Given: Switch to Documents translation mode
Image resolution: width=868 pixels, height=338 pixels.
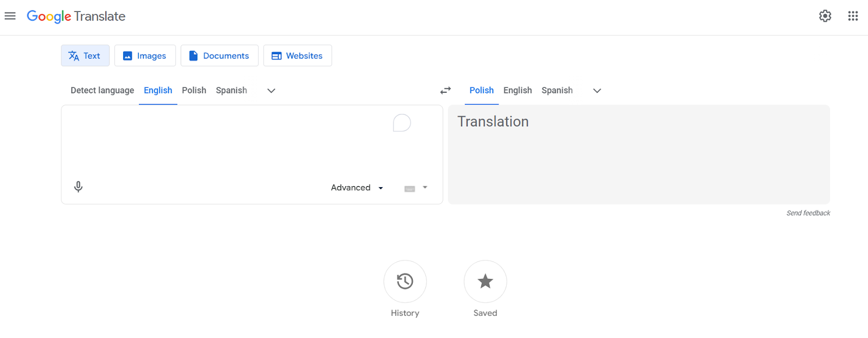Looking at the screenshot, I should tap(219, 56).
